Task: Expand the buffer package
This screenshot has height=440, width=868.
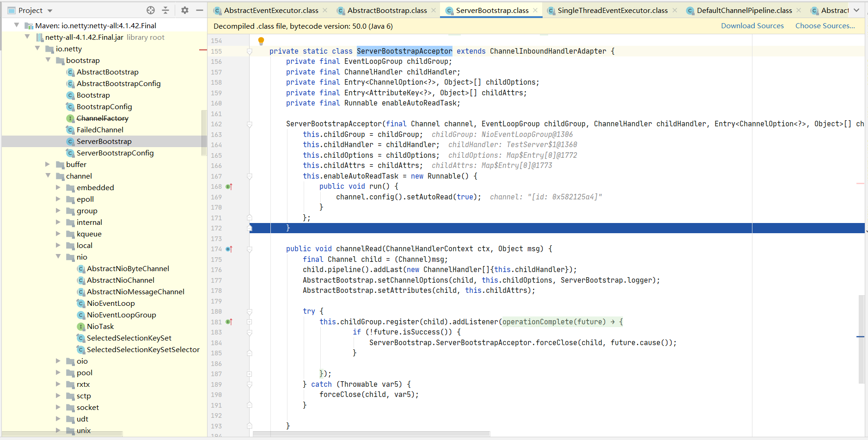Action: click(x=48, y=164)
